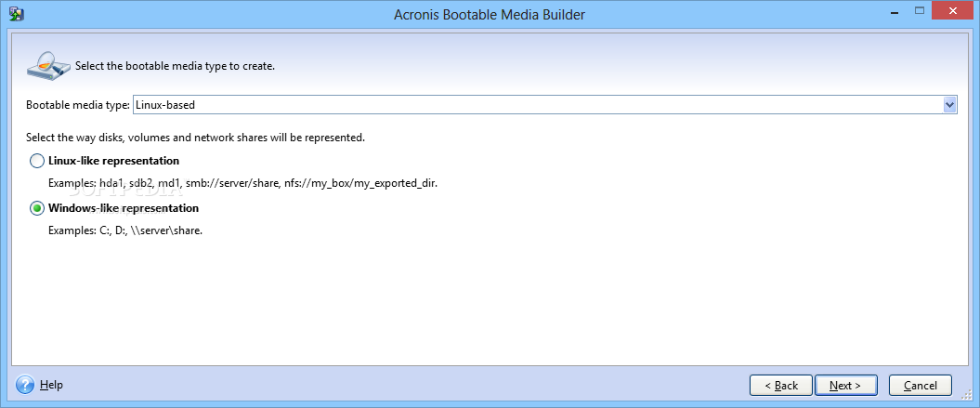Go back with the Back button
The height and width of the screenshot is (408, 980).
tap(781, 386)
